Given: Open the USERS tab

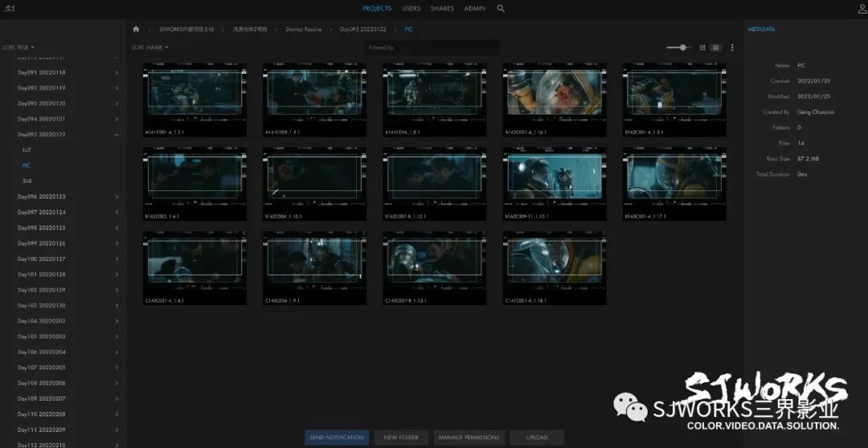Looking at the screenshot, I should 411,8.
